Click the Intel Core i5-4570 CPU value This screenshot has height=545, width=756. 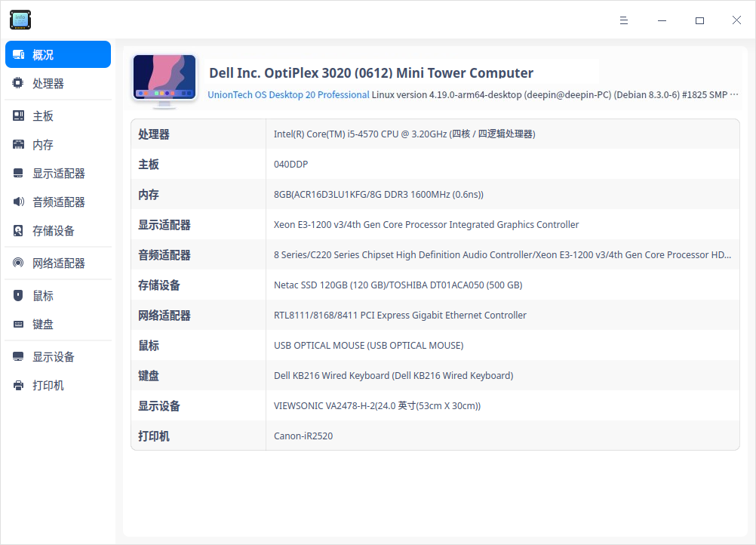tap(404, 134)
